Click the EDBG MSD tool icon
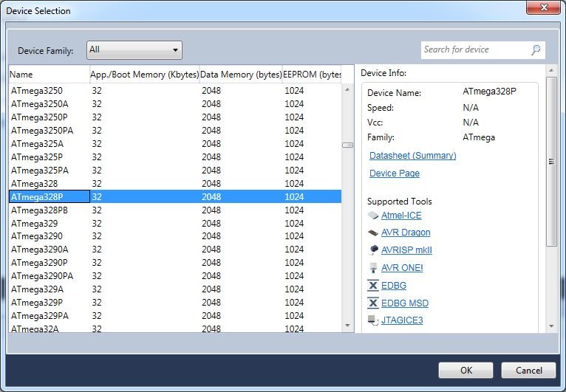This screenshot has height=392, width=566. pyautogui.click(x=373, y=303)
